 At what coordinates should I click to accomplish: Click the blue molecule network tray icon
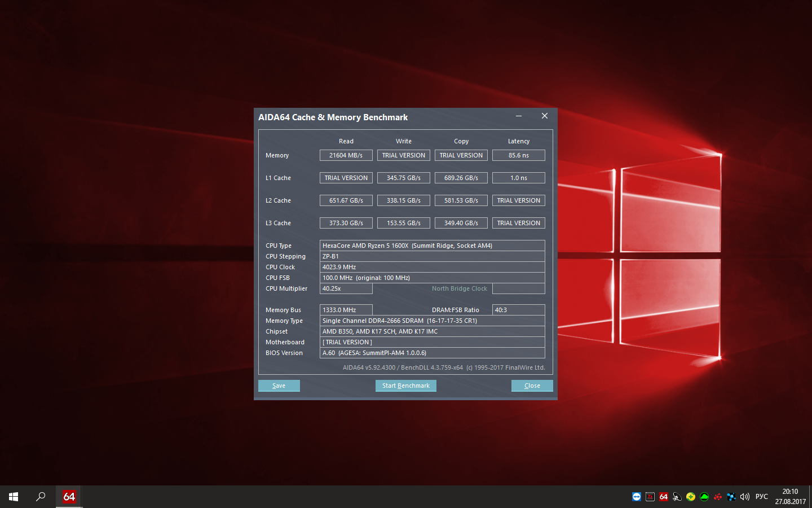(x=731, y=497)
